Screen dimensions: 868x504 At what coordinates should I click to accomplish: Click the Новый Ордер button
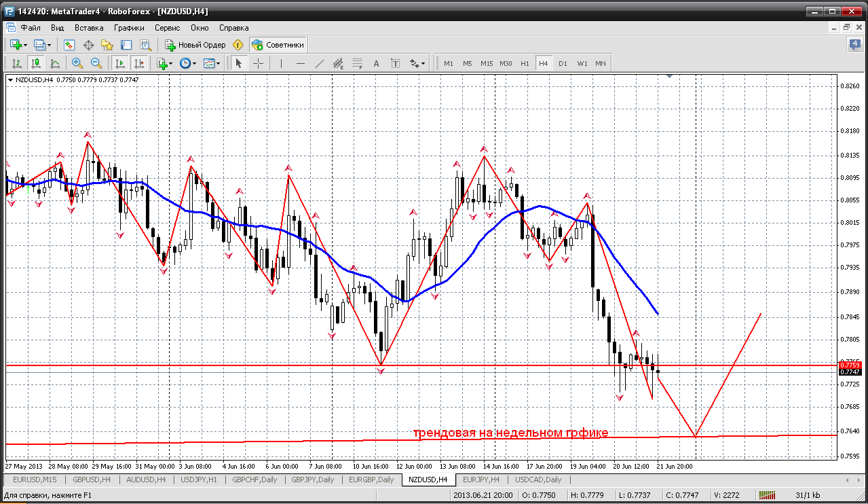(x=195, y=45)
